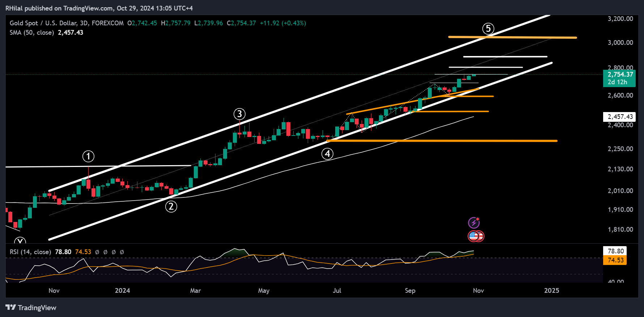The height and width of the screenshot is (317, 644).
Task: Select the Elliott wave label 4
Action: coord(327,154)
